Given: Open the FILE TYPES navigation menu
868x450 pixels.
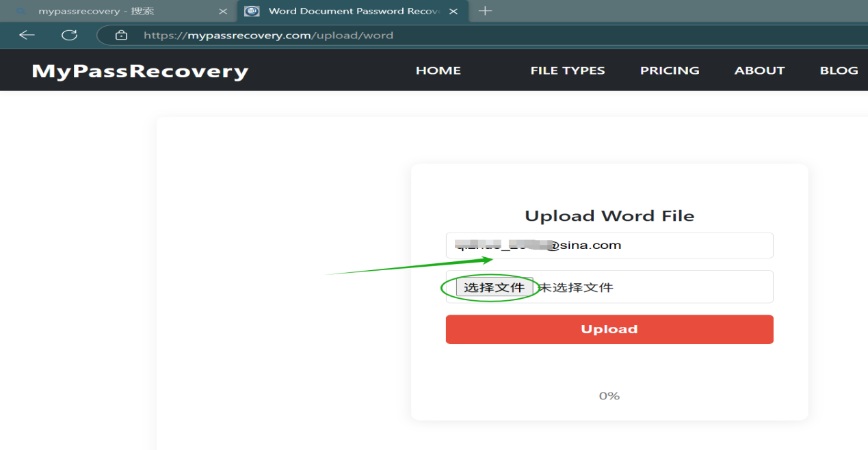Looking at the screenshot, I should click(x=567, y=70).
